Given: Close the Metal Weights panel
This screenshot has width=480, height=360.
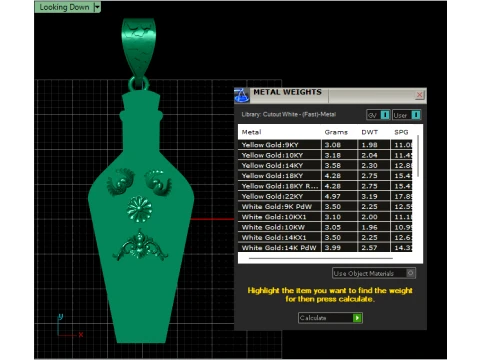Looking at the screenshot, I should click(419, 95).
